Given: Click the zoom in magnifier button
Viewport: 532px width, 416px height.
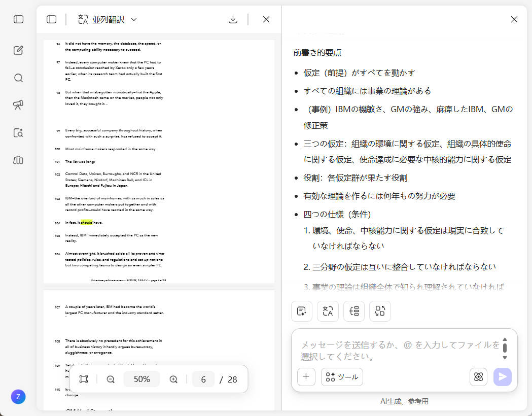Looking at the screenshot, I should tap(173, 379).
